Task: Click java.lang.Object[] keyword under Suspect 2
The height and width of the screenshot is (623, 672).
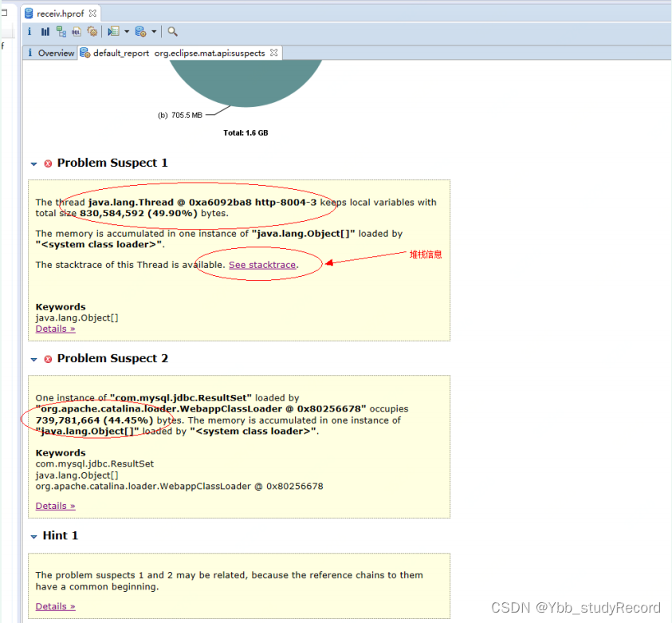Action: 77,475
